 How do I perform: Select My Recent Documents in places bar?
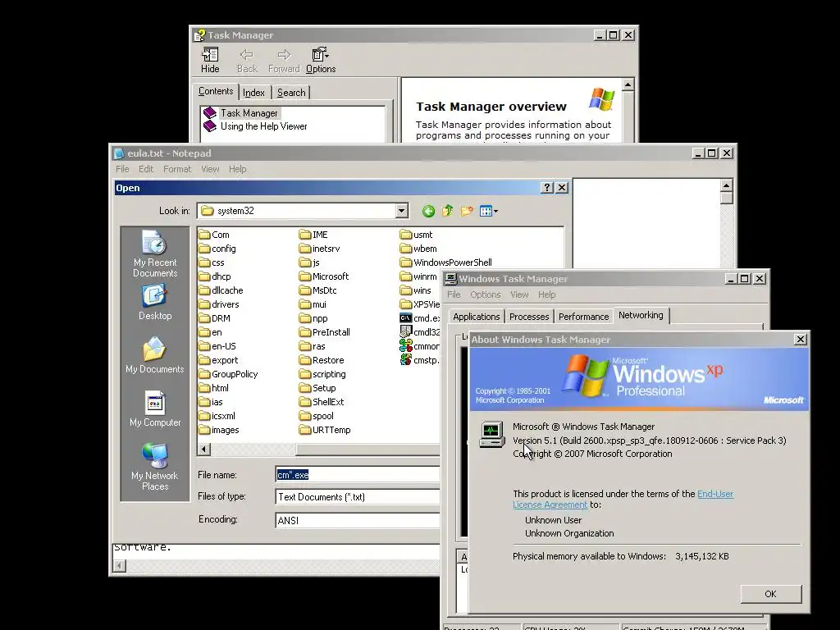point(155,254)
